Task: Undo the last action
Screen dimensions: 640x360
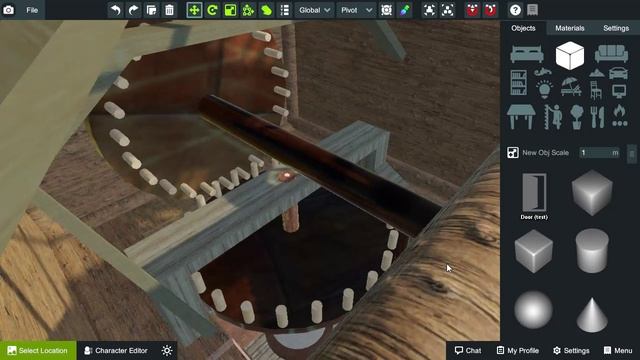Action: click(x=116, y=10)
